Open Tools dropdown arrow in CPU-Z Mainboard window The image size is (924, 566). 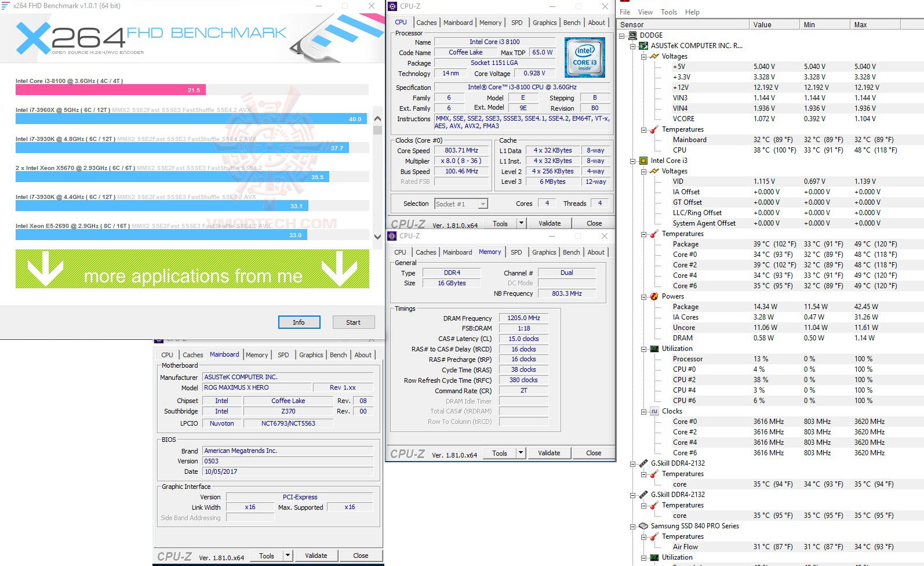[287, 556]
